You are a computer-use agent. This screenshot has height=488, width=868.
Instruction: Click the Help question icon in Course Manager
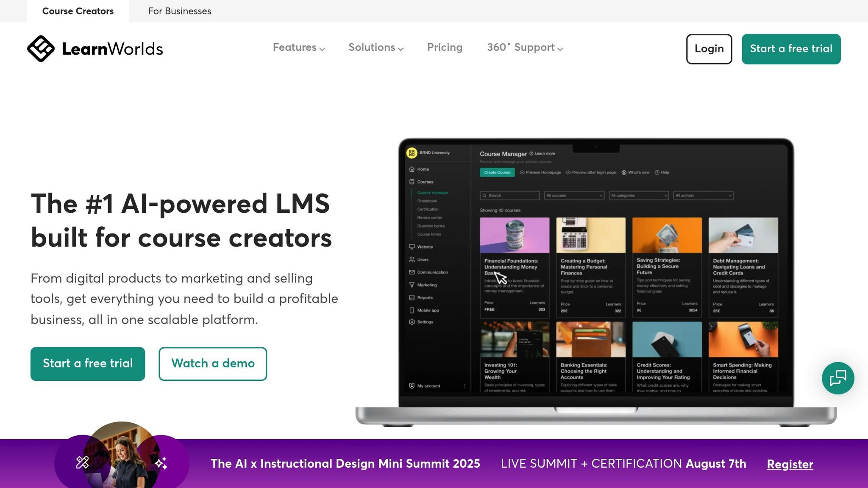tap(657, 172)
